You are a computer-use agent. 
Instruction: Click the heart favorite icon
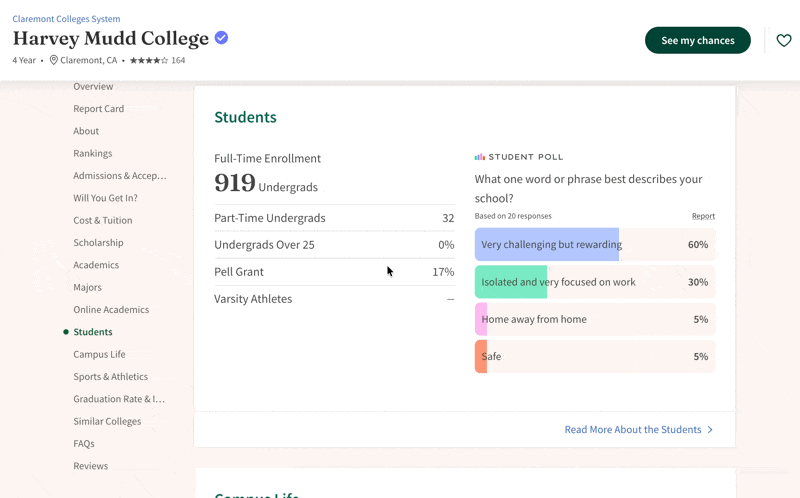tap(784, 40)
